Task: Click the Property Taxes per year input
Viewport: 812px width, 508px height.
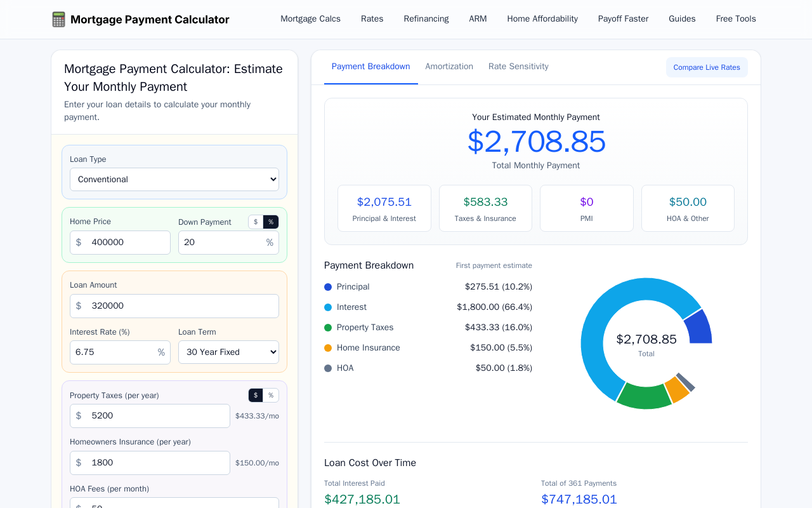Action: click(x=150, y=416)
